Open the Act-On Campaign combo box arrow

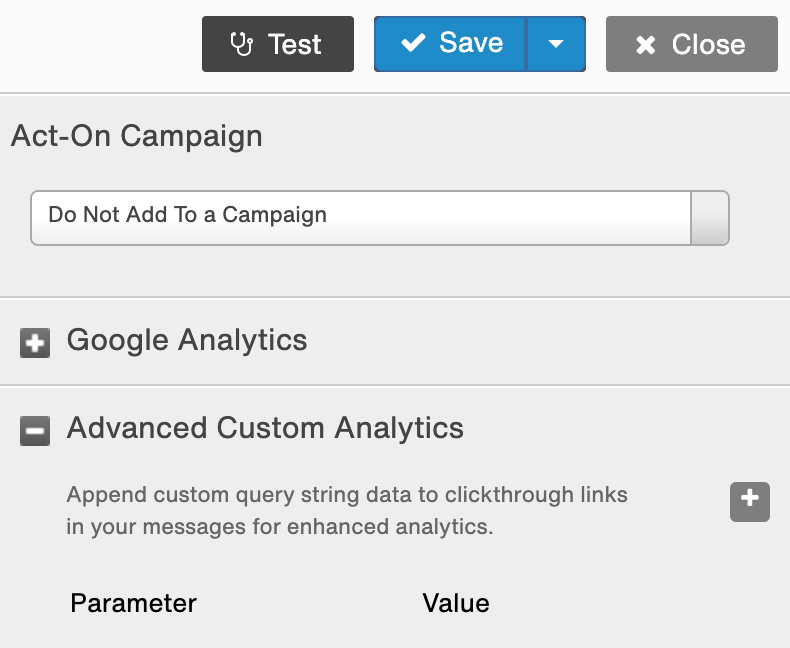[x=709, y=218]
